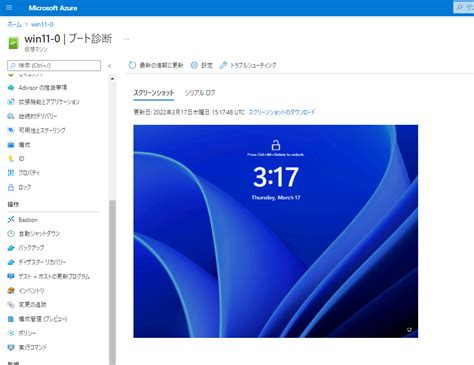This screenshot has height=365, width=474.
Task: Open the win11-0 breadcrumb link
Action: [x=42, y=24]
